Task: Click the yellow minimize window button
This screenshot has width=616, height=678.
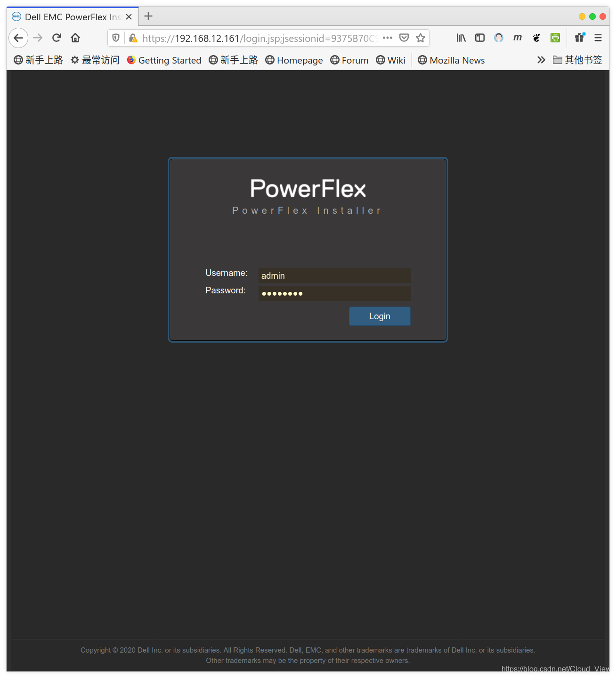Action: [582, 16]
